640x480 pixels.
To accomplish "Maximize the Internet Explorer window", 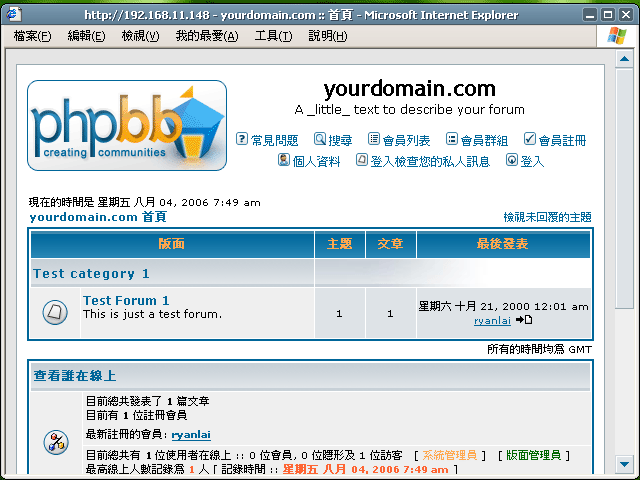I will pos(608,15).
